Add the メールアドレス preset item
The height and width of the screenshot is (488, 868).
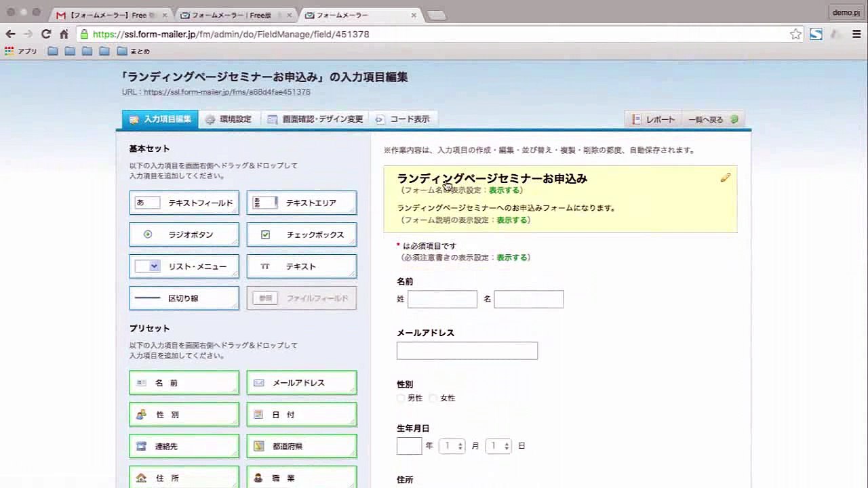click(x=302, y=383)
